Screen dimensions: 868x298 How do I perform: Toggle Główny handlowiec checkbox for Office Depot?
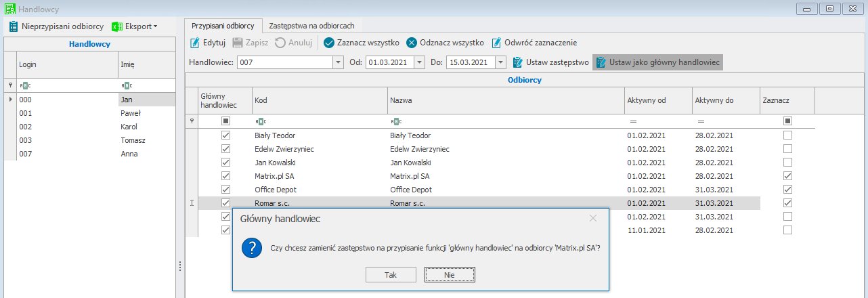pos(226,190)
